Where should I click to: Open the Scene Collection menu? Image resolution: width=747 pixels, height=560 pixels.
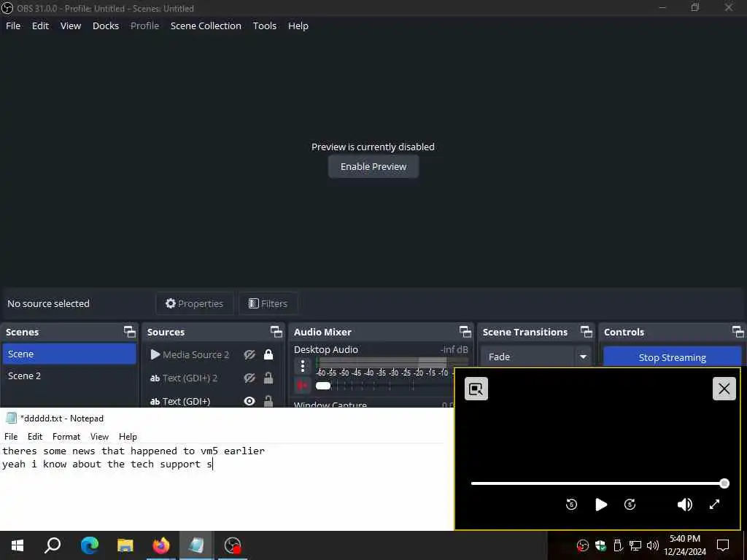pyautogui.click(x=206, y=26)
